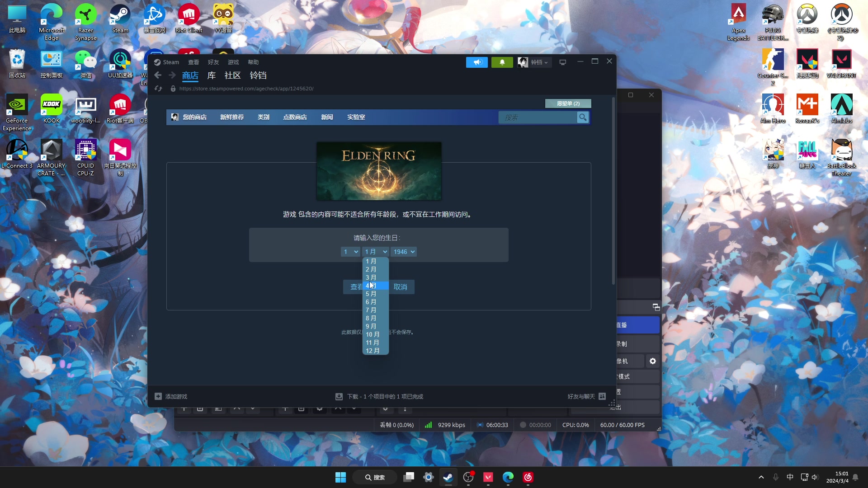This screenshot has width=868, height=488.
Task: Select the KOOK desktop icon
Action: [51, 109]
